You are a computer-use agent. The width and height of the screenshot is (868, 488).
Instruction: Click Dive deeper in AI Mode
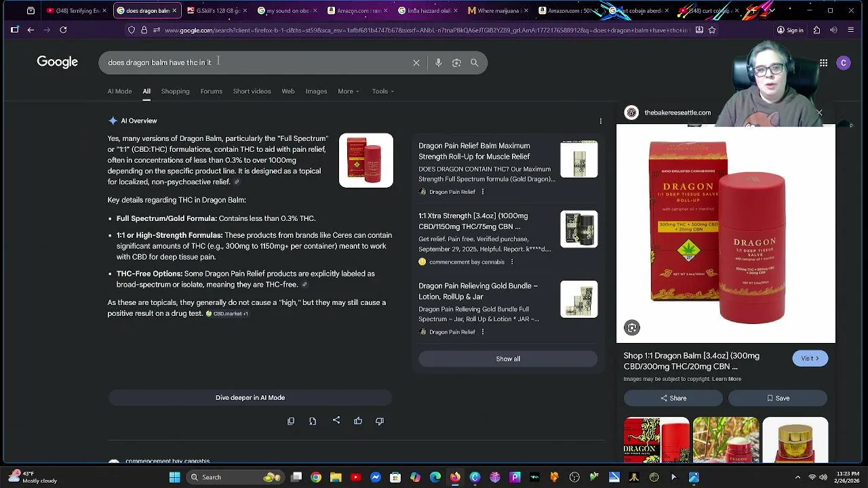(250, 398)
